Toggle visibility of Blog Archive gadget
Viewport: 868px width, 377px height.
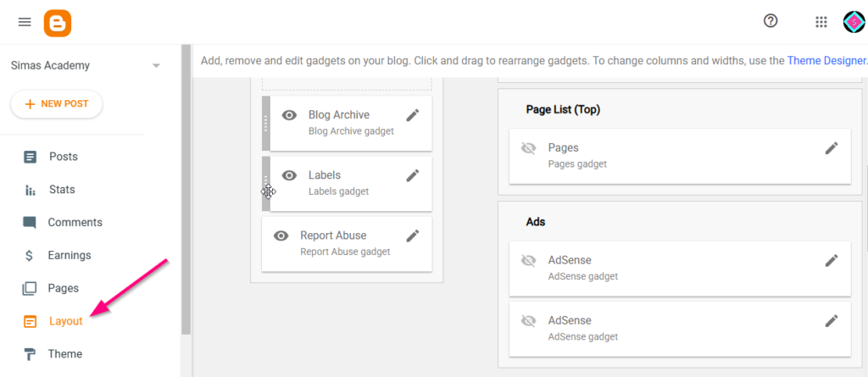(290, 115)
